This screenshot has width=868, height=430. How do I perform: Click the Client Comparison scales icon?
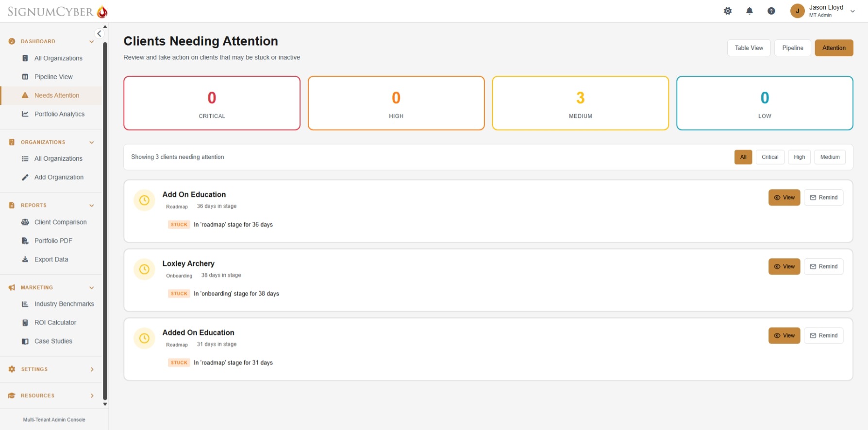click(25, 222)
